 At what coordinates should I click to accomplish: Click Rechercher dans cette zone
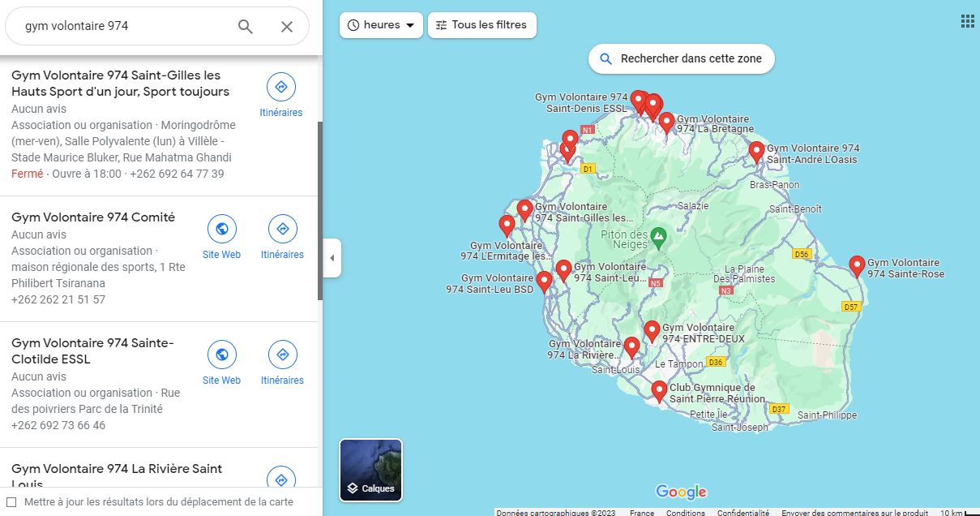[681, 59]
